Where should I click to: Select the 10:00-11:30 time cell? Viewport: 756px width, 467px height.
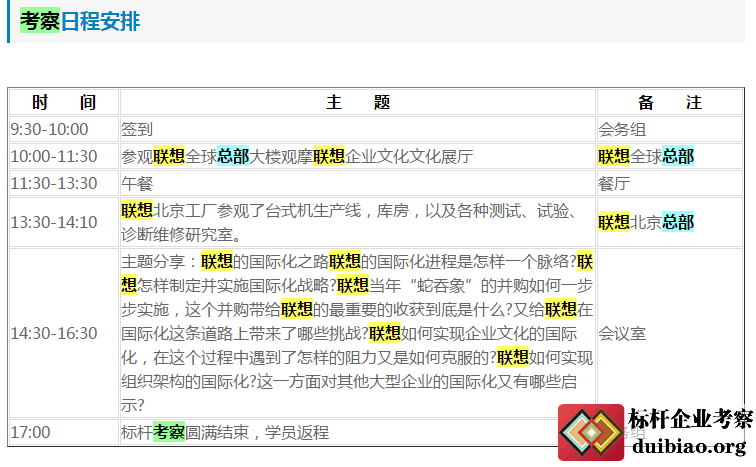click(64, 156)
